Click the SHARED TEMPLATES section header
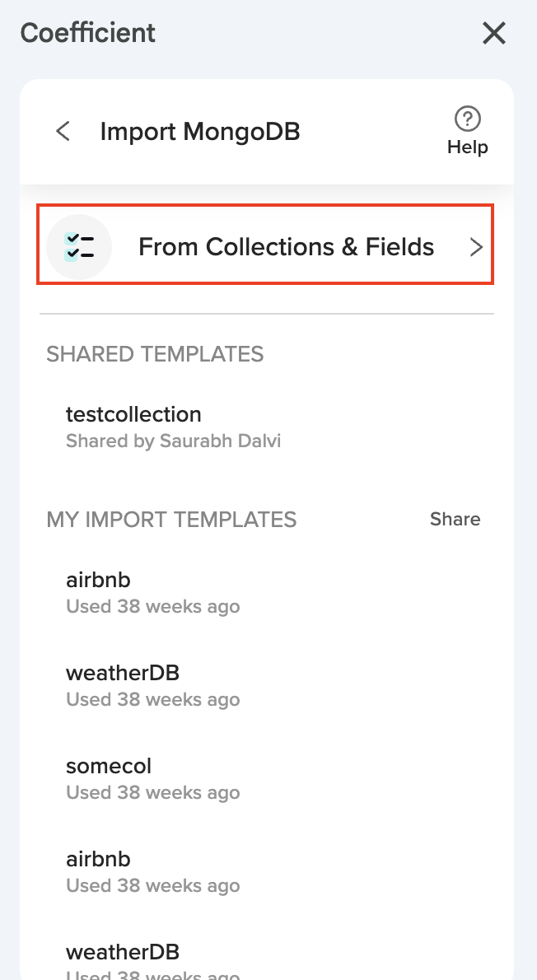Screen dimensions: 537x980 tap(155, 354)
